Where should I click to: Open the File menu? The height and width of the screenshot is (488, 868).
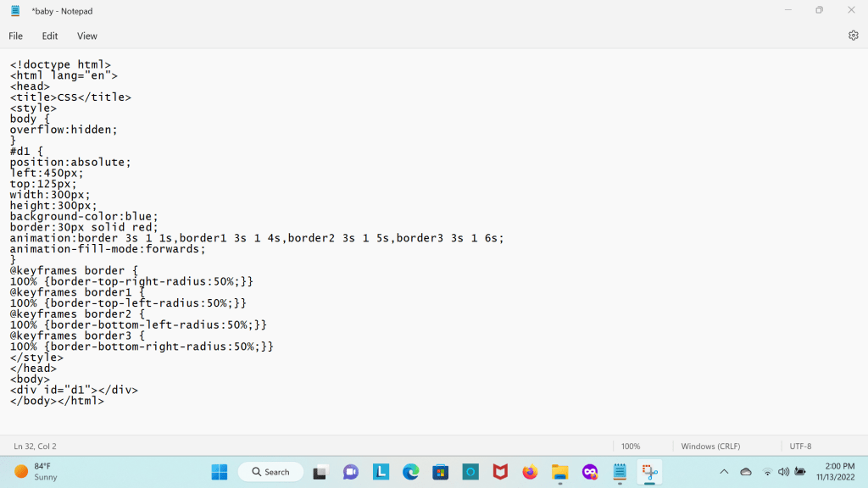click(16, 36)
